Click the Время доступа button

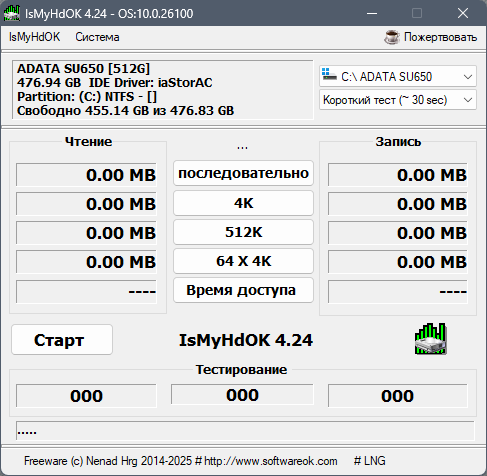[x=243, y=290]
